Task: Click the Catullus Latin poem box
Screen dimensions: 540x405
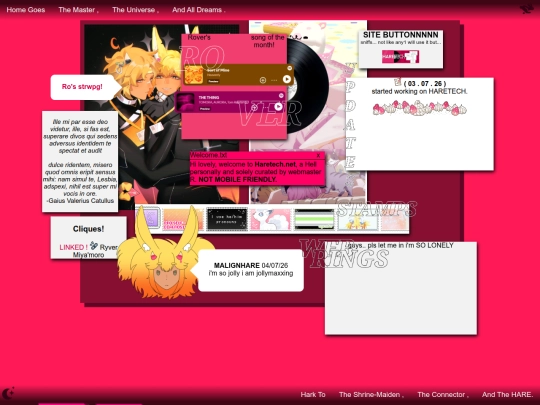Action: (80, 161)
